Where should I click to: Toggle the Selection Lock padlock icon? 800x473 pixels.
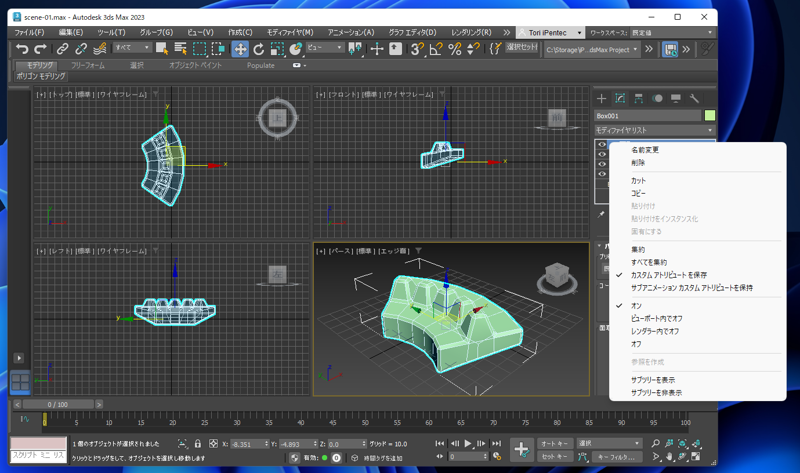click(x=198, y=444)
